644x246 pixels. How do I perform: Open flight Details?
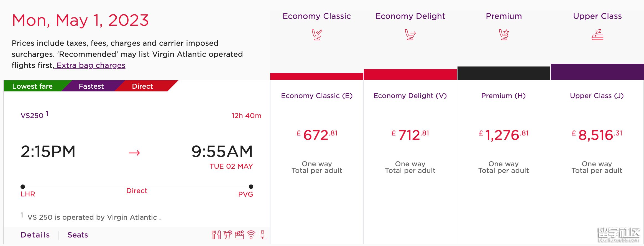[35, 235]
